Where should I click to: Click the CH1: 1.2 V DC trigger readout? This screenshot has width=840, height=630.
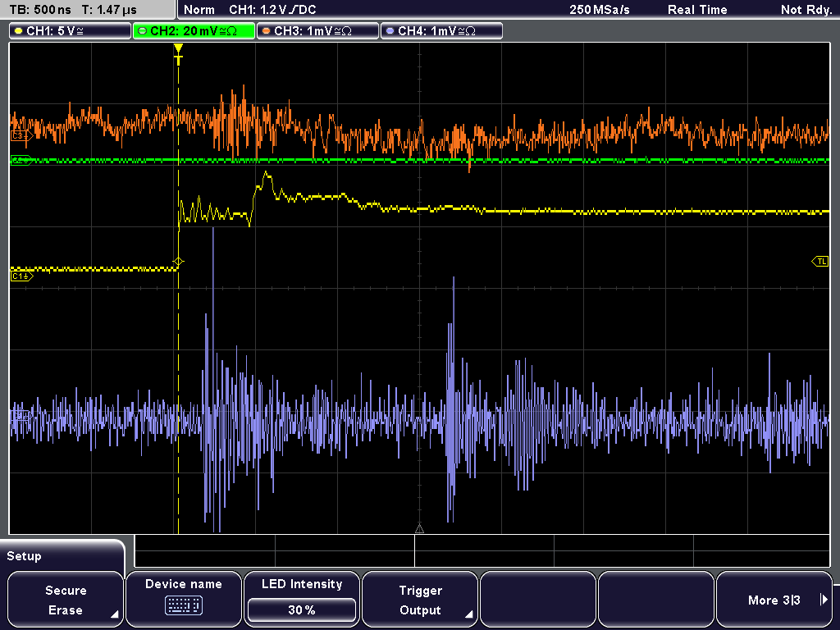pos(272,10)
